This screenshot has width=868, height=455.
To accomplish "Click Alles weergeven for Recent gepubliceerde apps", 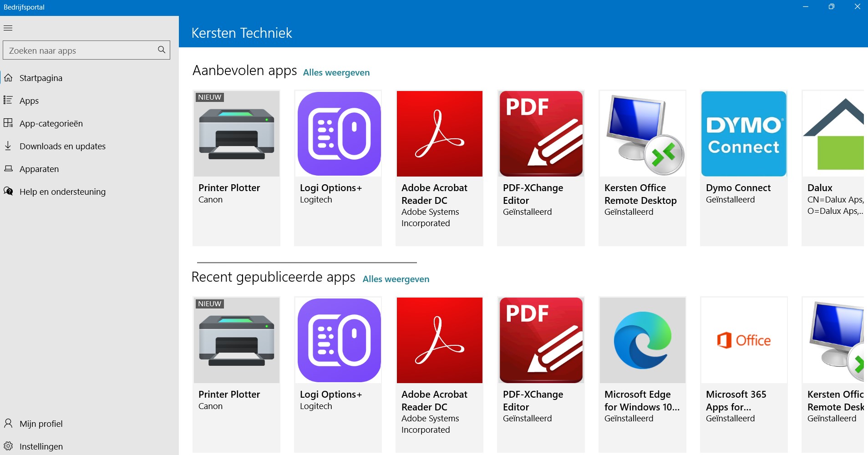I will (396, 279).
